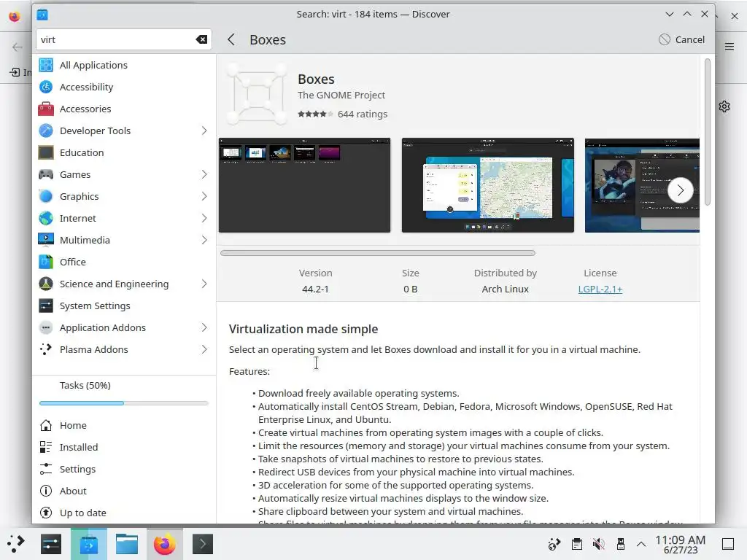Show desktop using the taskbar corner button
Screen dimensions: 747x560
tap(727, 544)
